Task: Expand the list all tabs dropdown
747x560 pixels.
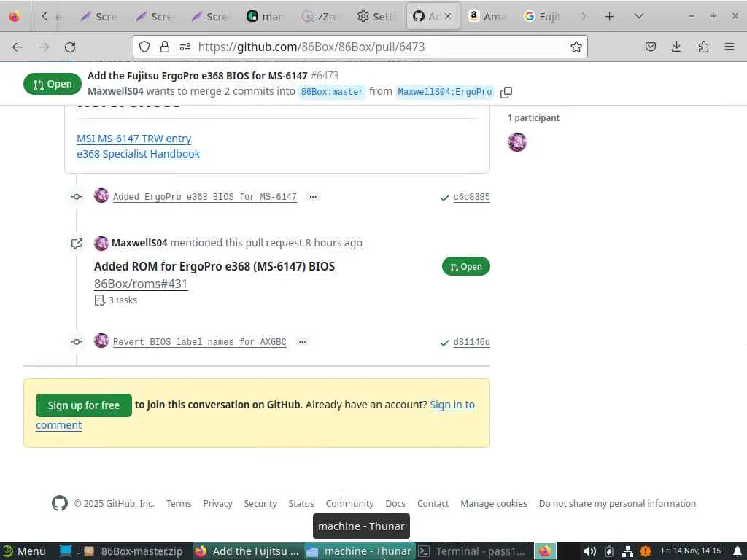Action: click(x=639, y=17)
